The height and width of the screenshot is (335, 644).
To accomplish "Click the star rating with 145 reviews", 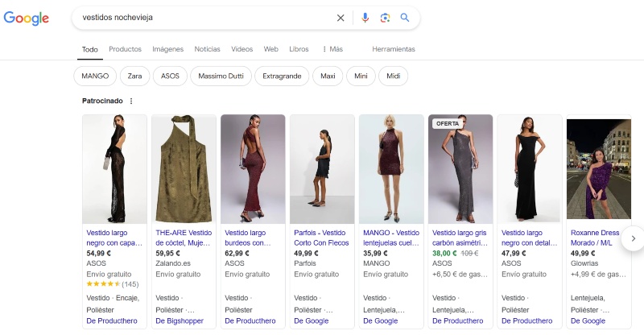I will pyautogui.click(x=113, y=284).
